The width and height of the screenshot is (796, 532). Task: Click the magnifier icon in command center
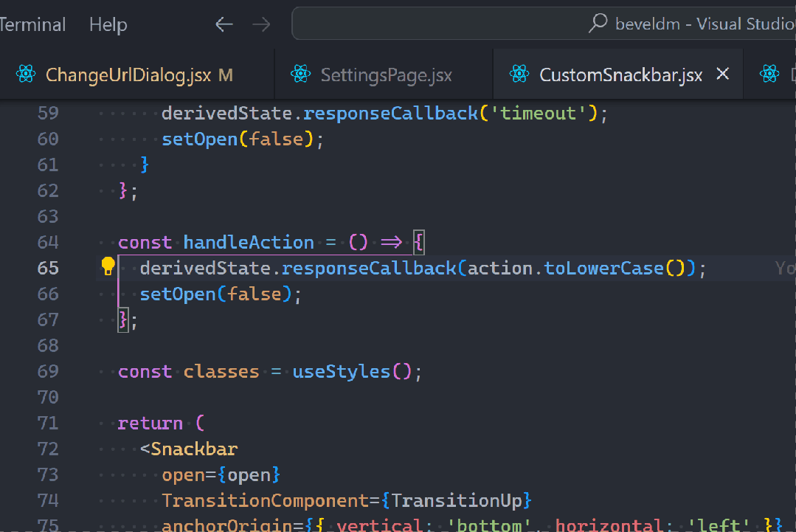[x=598, y=24]
